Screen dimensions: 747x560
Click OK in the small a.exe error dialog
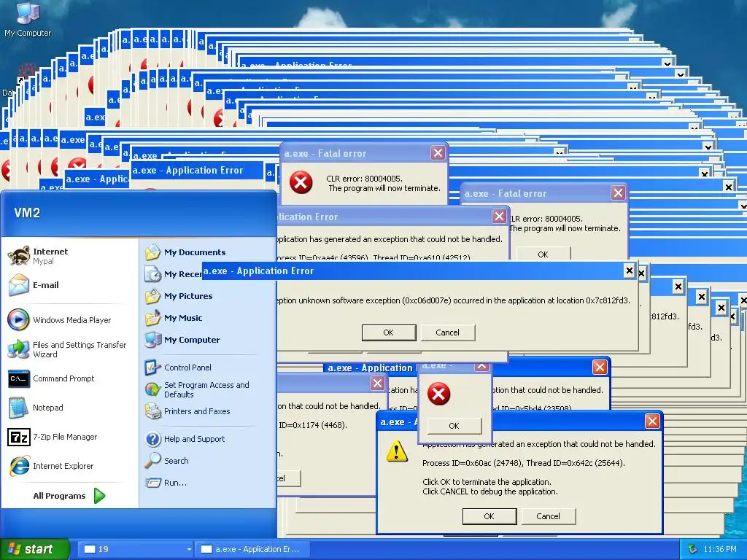pos(454,426)
